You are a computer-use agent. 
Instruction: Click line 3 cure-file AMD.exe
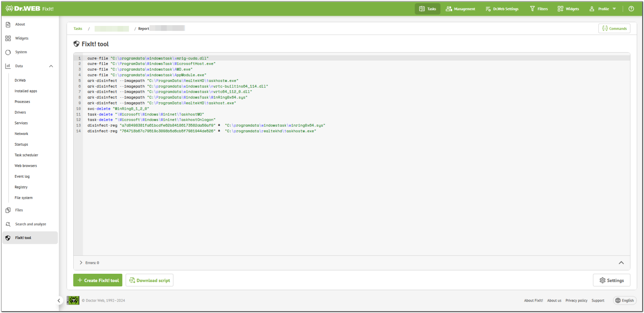click(x=140, y=69)
